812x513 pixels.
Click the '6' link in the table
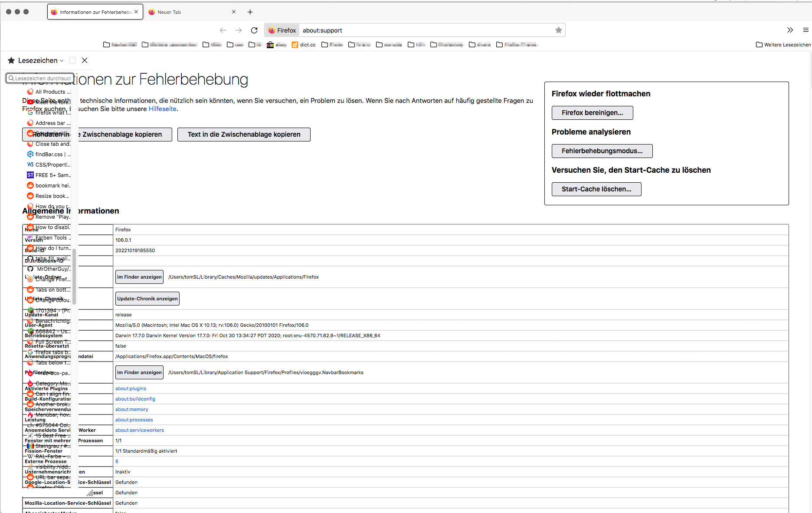tap(117, 461)
